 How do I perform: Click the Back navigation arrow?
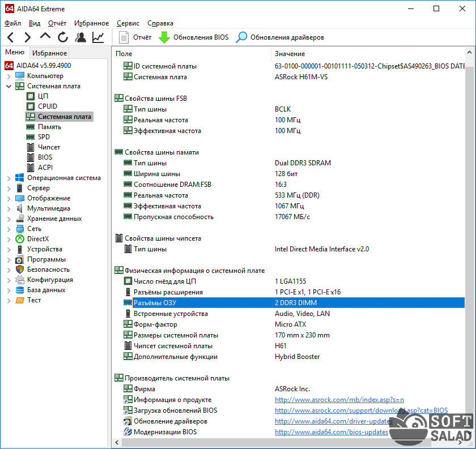10,37
